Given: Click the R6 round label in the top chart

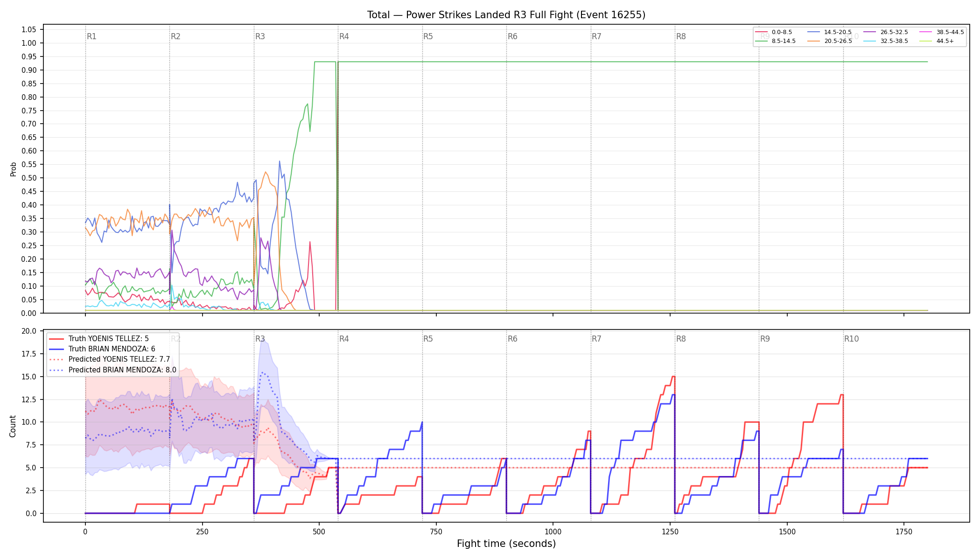Looking at the screenshot, I should 512,36.
